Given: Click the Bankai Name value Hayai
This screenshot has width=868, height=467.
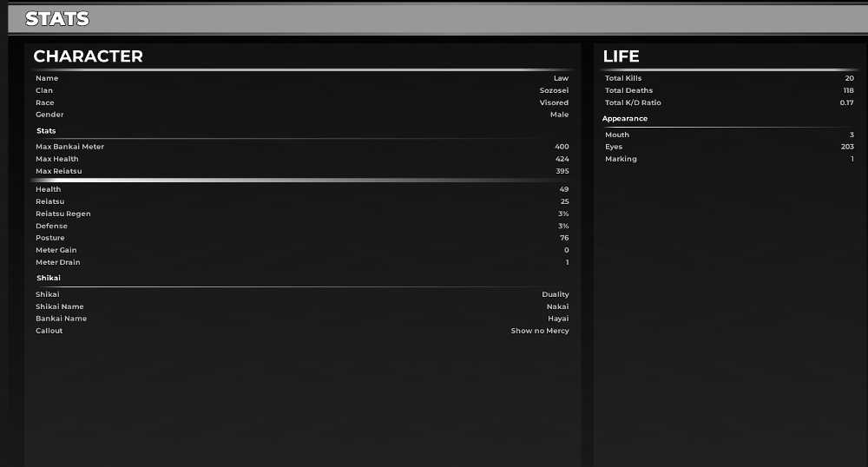Looking at the screenshot, I should 558,319.
